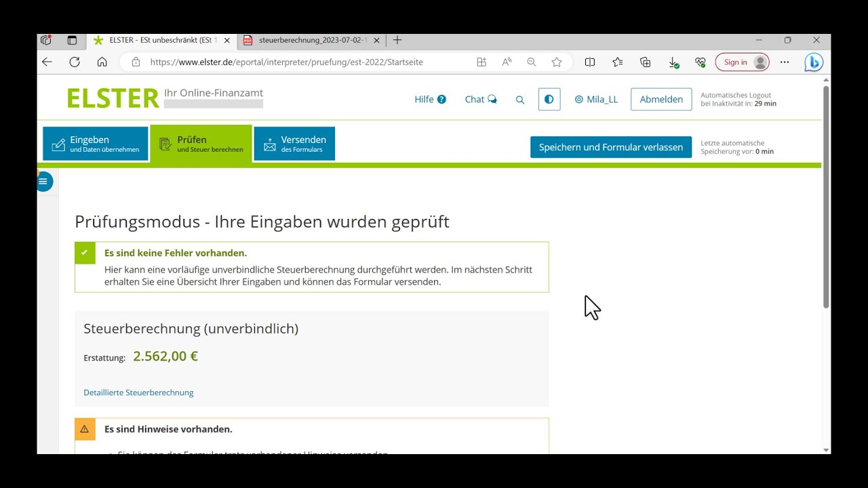Switch to Eingeben und Daten übernehmen step

pyautogui.click(x=96, y=144)
